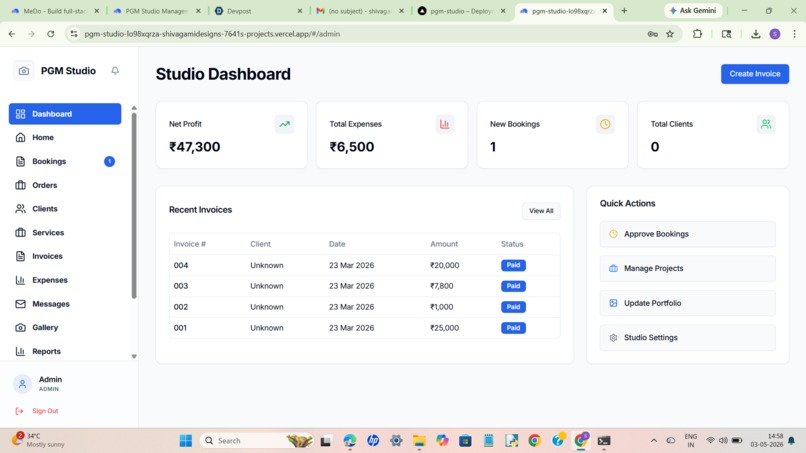Click the Chrome profile avatar
The image size is (806, 453).
pos(775,34)
